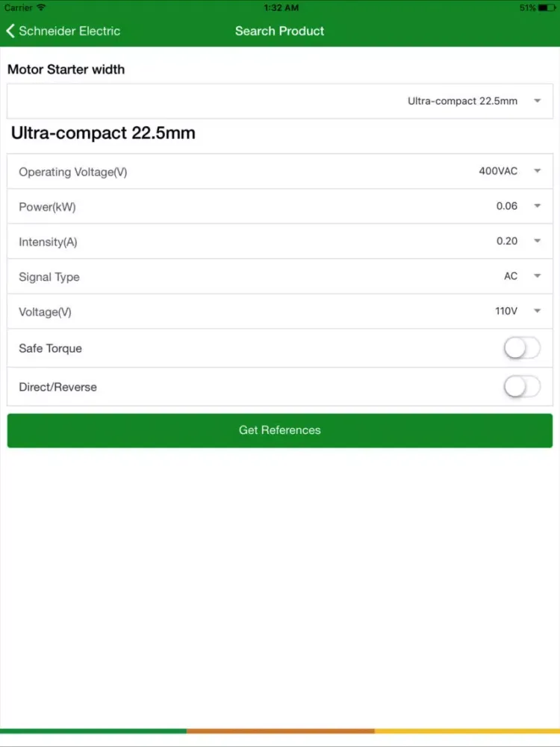Tap the battery indicator icon

click(547, 7)
